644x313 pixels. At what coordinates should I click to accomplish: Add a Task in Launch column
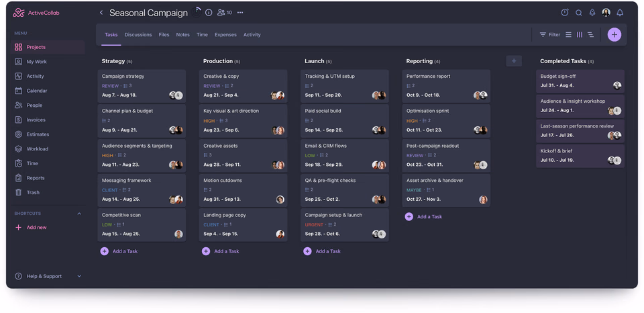(x=322, y=251)
